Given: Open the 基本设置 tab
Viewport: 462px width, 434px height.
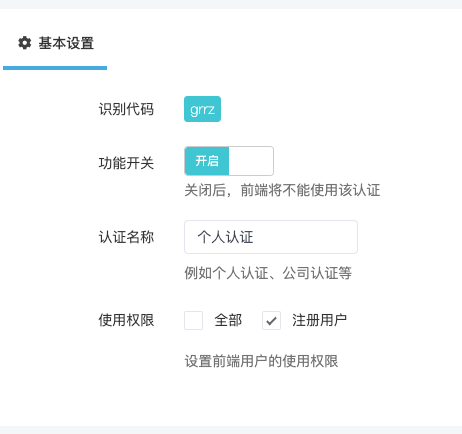Looking at the screenshot, I should (x=55, y=43).
